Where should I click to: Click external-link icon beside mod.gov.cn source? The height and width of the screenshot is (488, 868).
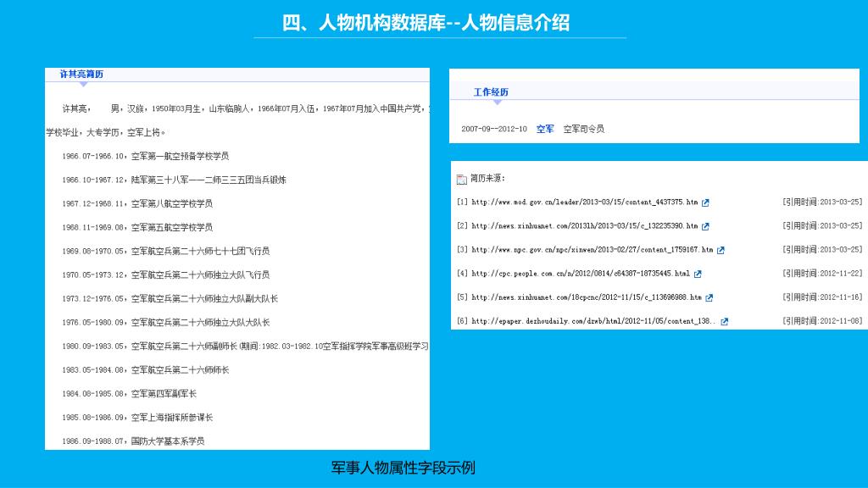click(x=705, y=202)
